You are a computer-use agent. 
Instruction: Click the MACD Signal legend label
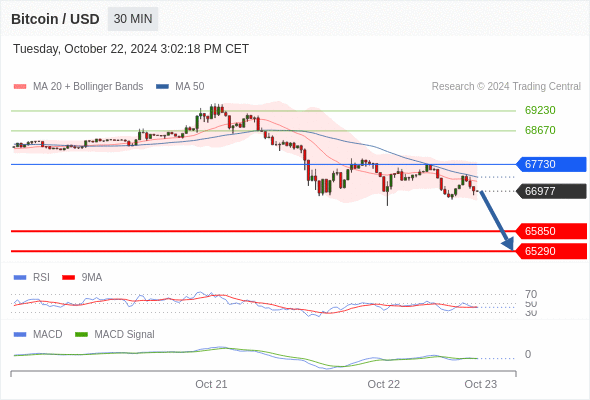[x=125, y=334]
